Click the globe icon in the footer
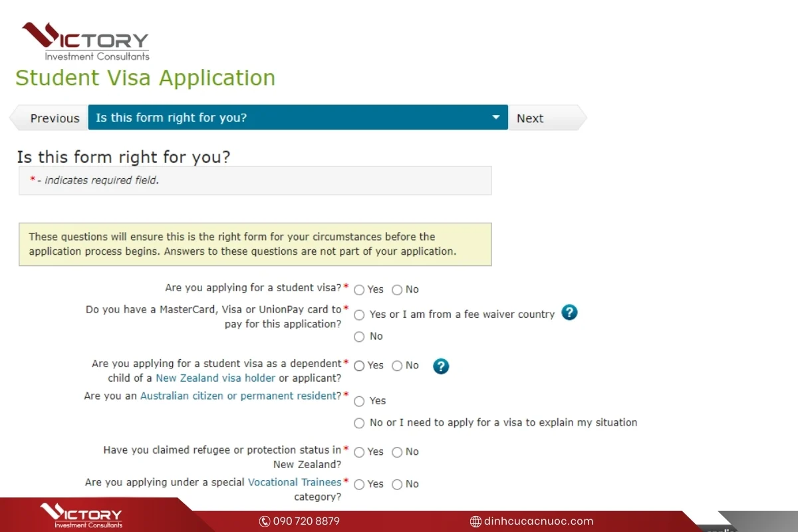 point(475,521)
